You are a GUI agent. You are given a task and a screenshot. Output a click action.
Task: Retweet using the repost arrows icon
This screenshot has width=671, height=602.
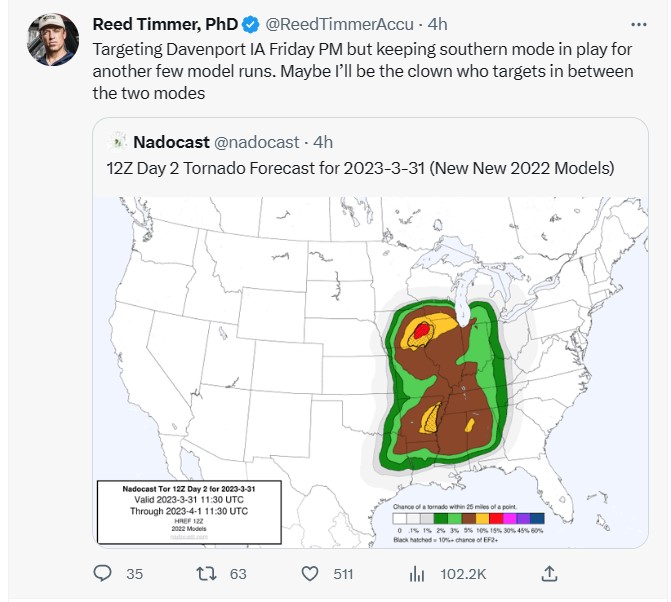click(205, 574)
